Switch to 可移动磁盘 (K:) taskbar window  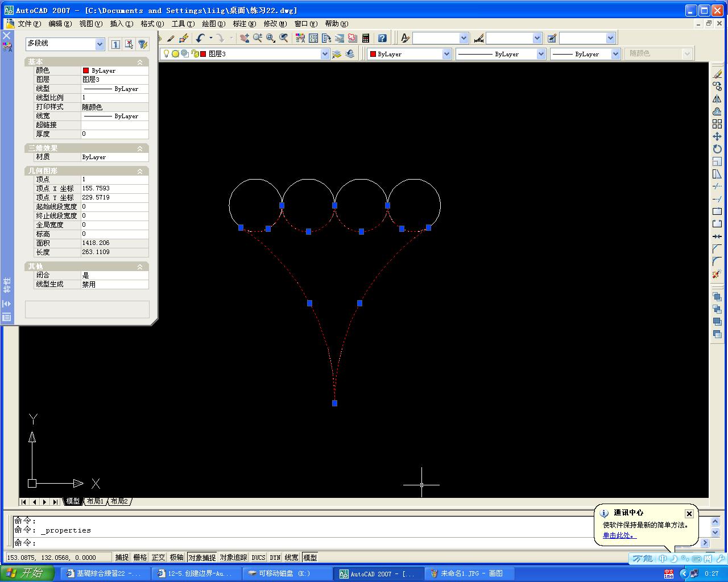[288, 573]
